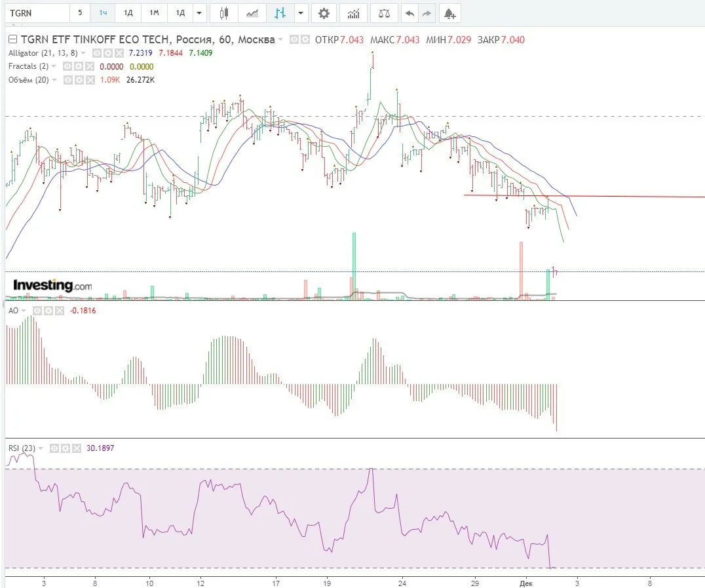Screen dimensions: 705x588
Task: Open chart settings gear in toolbar
Action: [x=324, y=13]
